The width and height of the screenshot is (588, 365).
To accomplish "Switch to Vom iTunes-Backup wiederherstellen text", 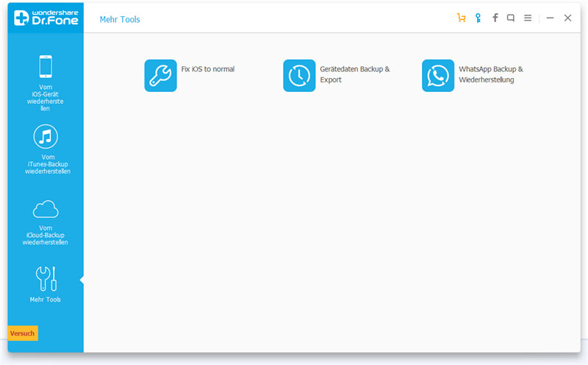I will pos(48,164).
